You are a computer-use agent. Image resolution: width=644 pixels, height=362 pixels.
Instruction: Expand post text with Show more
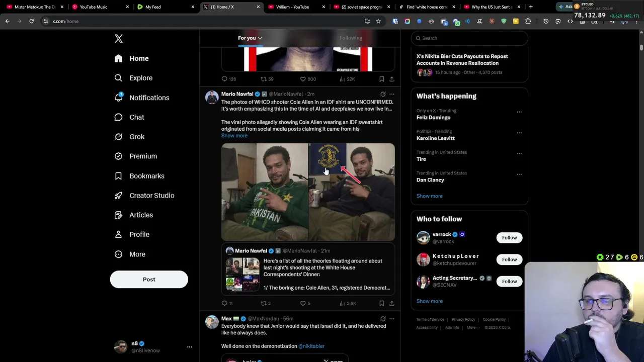coord(234,136)
